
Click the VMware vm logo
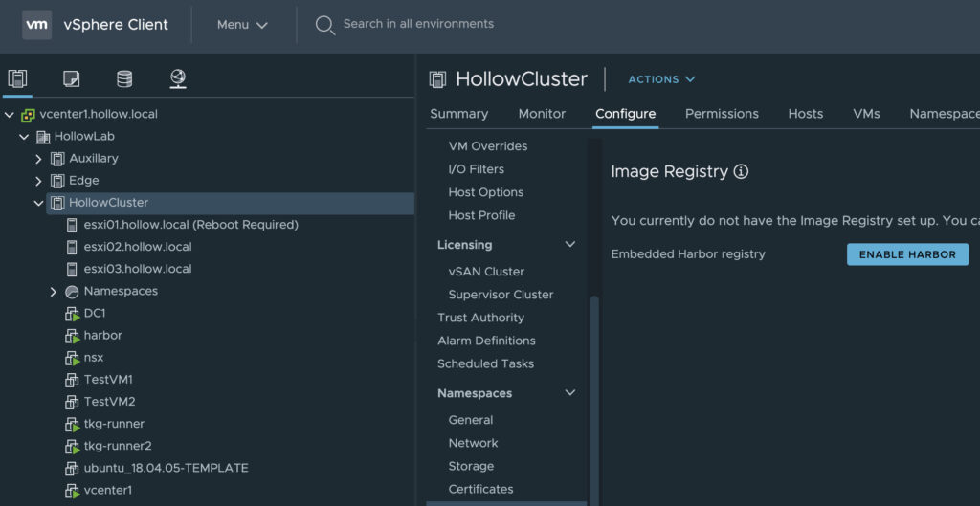coord(37,25)
